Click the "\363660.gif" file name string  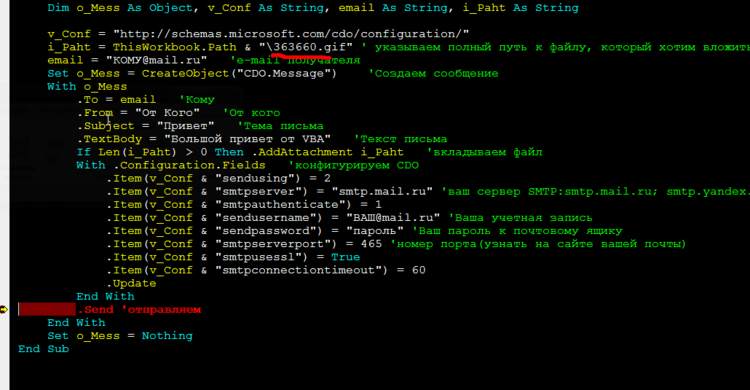coord(306,47)
